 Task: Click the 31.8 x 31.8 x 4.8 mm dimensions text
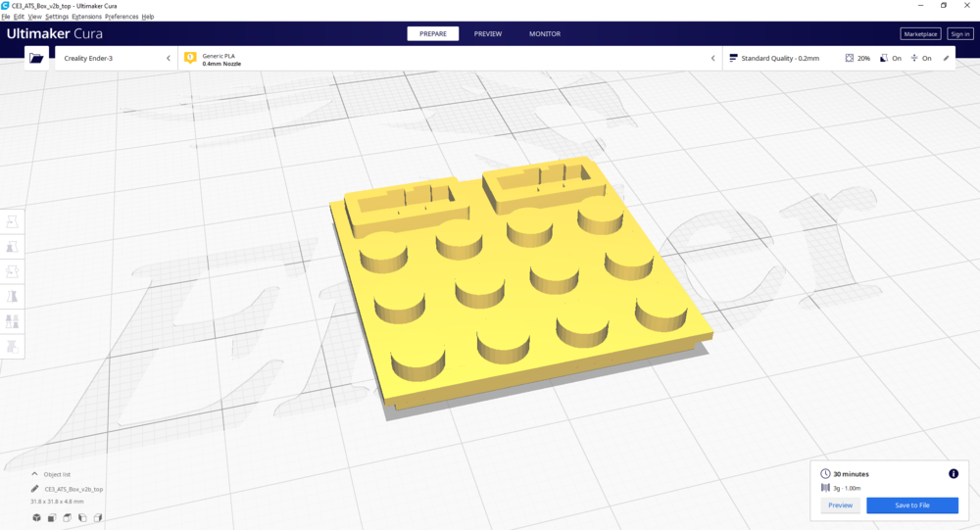pyautogui.click(x=57, y=502)
